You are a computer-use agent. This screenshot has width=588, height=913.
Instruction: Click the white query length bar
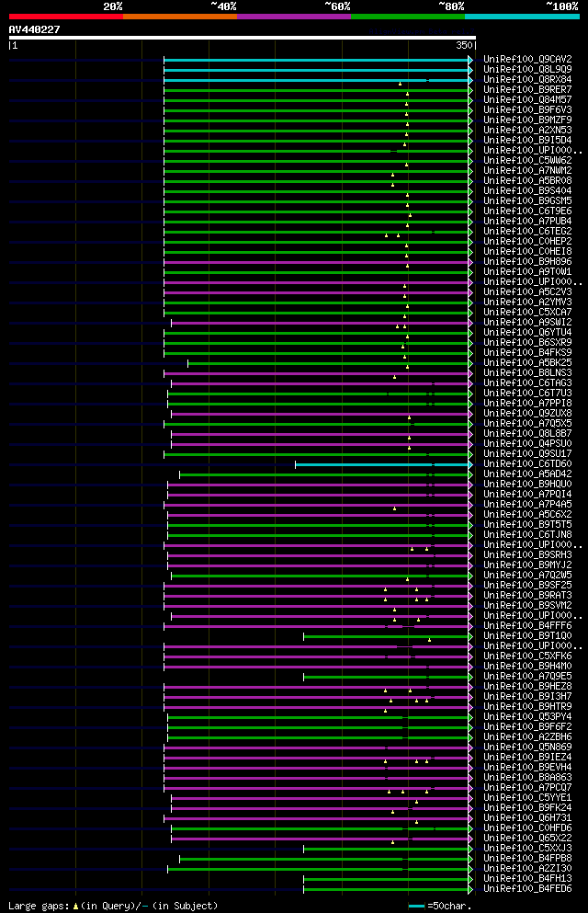tap(243, 38)
